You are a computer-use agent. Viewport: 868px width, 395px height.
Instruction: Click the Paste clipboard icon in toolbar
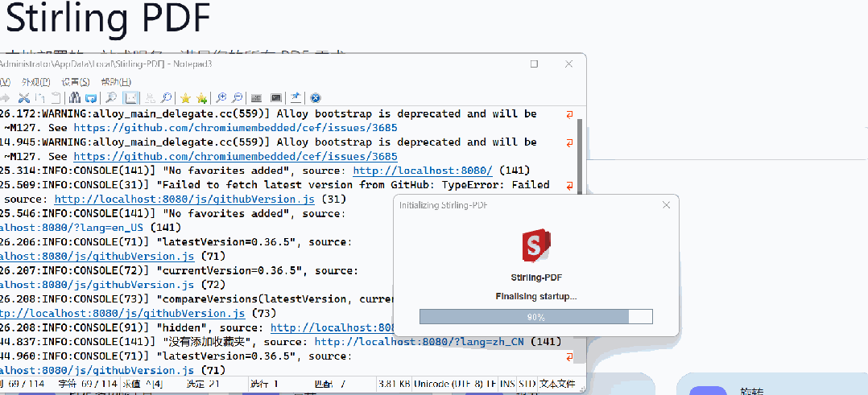(56, 98)
